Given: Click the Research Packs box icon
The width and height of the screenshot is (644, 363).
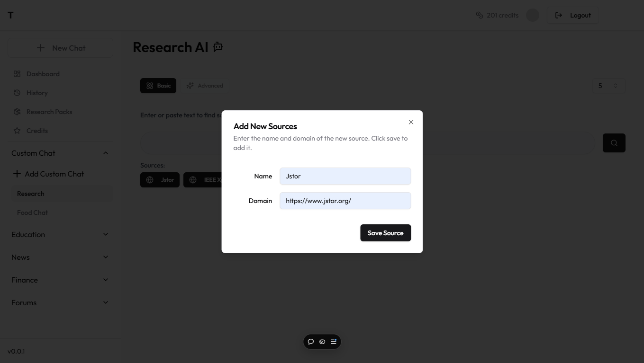Looking at the screenshot, I should click(17, 112).
